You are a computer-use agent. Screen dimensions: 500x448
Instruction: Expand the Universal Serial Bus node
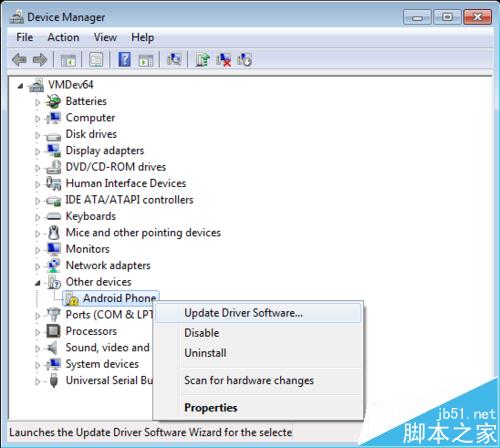(x=38, y=381)
